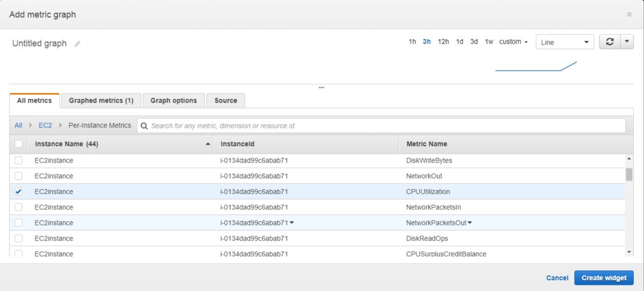Check the CPUSurplusCreditBalance row checkbox
Screen dimensions: 644x291
point(18,254)
